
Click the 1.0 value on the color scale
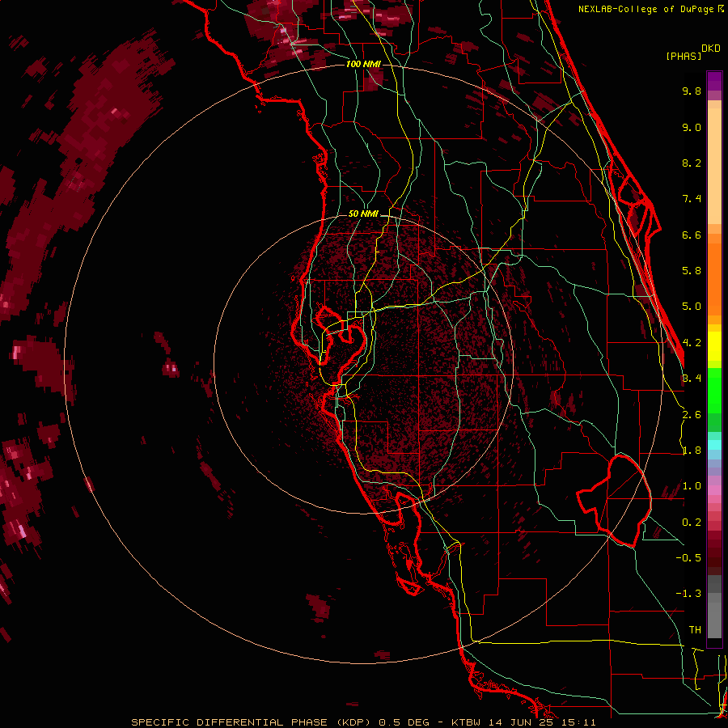pyautogui.click(x=692, y=486)
